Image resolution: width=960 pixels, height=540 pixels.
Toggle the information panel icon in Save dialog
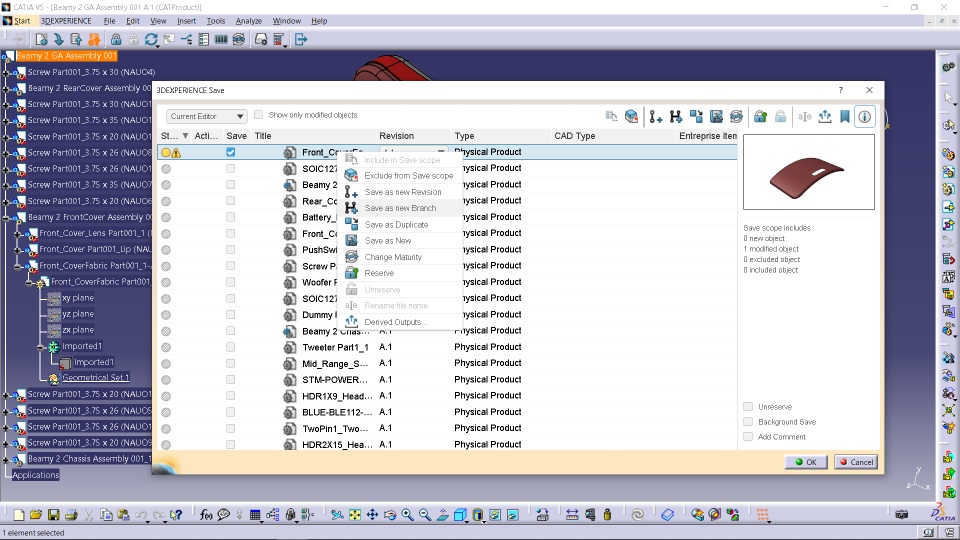(864, 116)
